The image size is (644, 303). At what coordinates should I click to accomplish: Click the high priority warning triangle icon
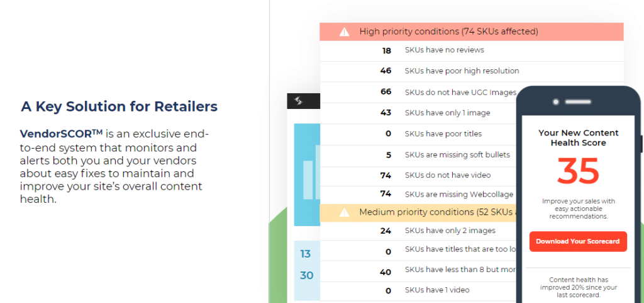tap(344, 31)
